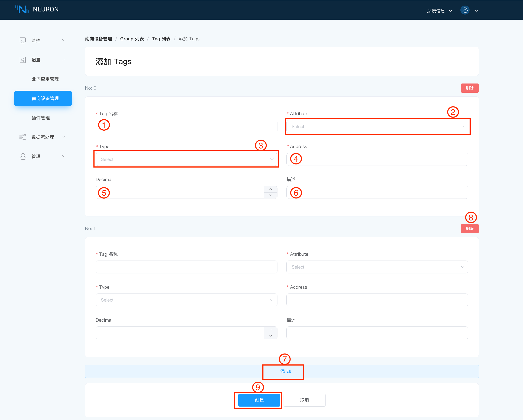Click the 创建 button
Viewport: 523px width, 420px height.
pyautogui.click(x=259, y=400)
